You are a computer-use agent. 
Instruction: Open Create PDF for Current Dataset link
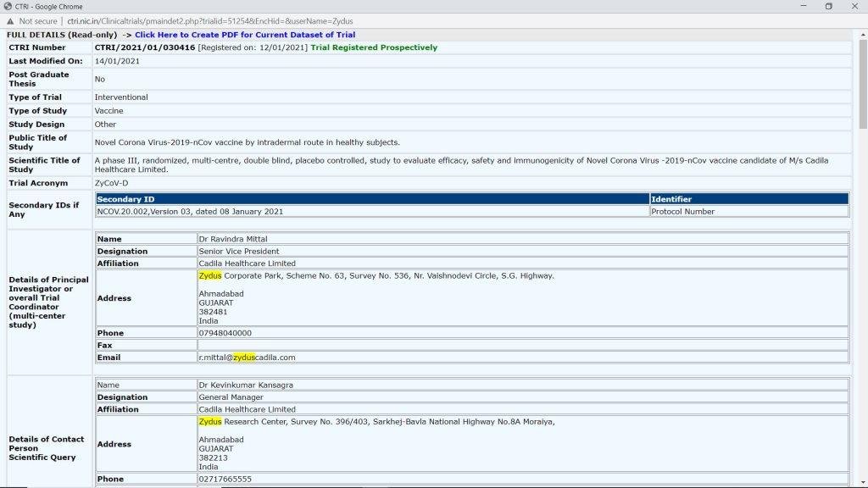click(x=245, y=34)
